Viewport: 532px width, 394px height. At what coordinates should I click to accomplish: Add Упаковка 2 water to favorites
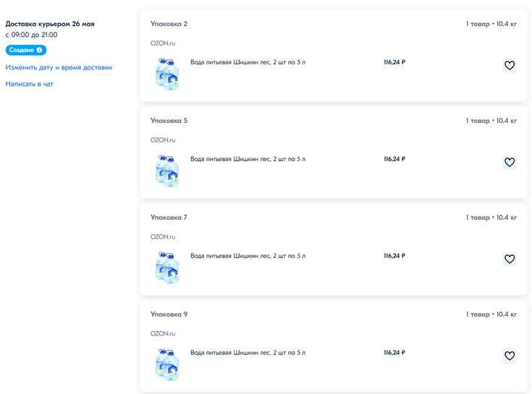tap(510, 66)
